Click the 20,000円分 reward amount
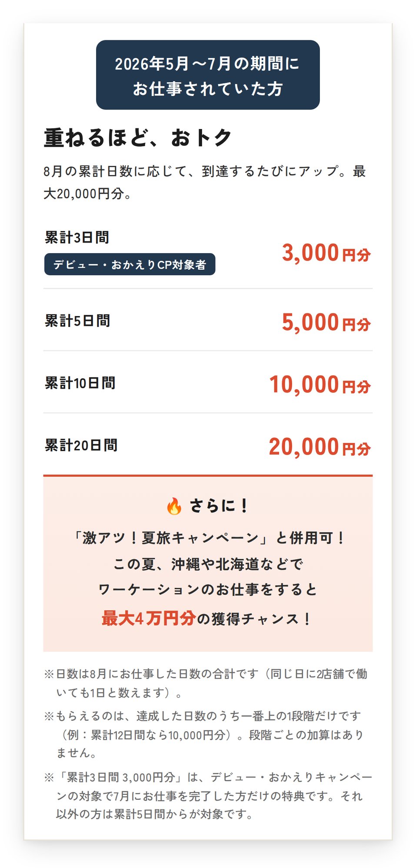Screen dimensions: 416x868 point(320,447)
